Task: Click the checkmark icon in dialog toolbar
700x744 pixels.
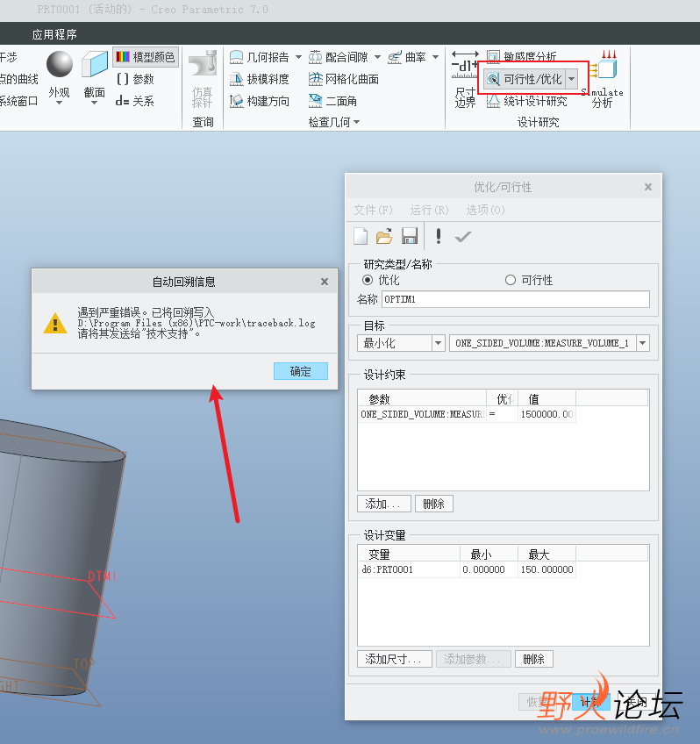Action: [463, 236]
